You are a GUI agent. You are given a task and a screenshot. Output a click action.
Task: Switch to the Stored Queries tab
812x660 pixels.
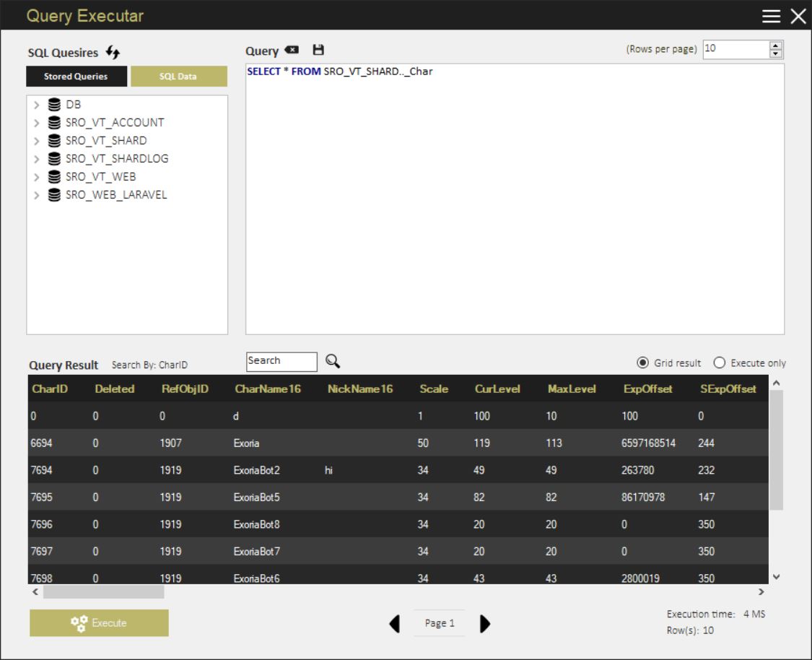[76, 77]
